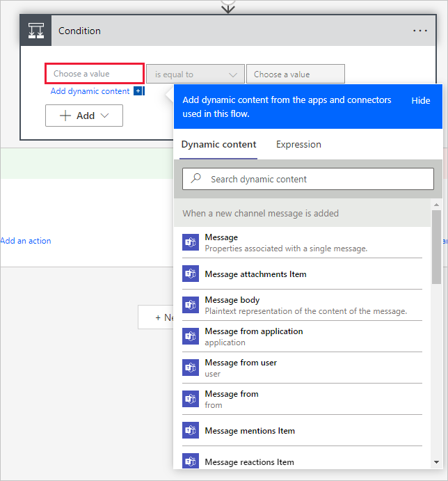Click the Hide link in blue banner

pos(421,100)
